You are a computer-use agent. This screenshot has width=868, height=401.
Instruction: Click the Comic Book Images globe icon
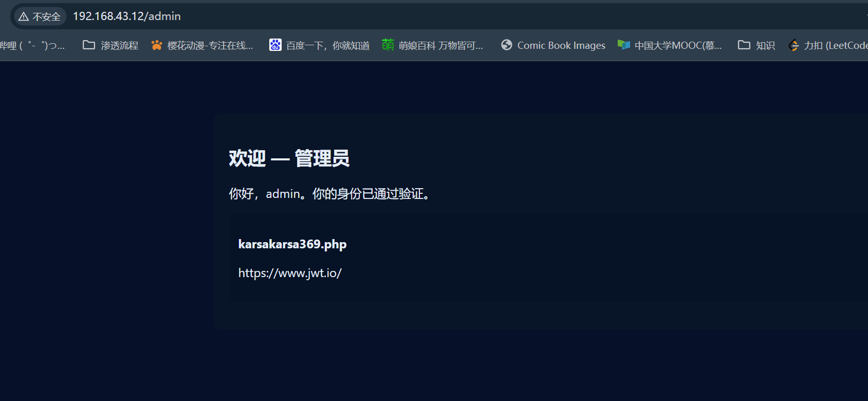pyautogui.click(x=507, y=45)
